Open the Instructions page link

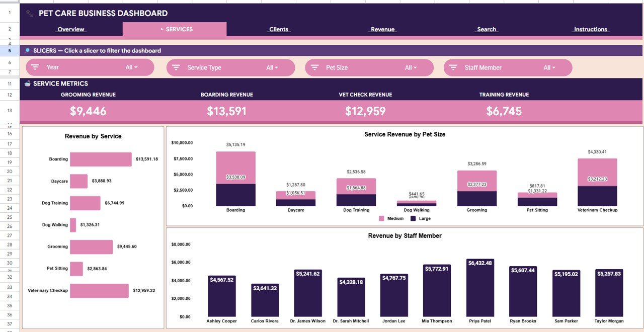590,29
